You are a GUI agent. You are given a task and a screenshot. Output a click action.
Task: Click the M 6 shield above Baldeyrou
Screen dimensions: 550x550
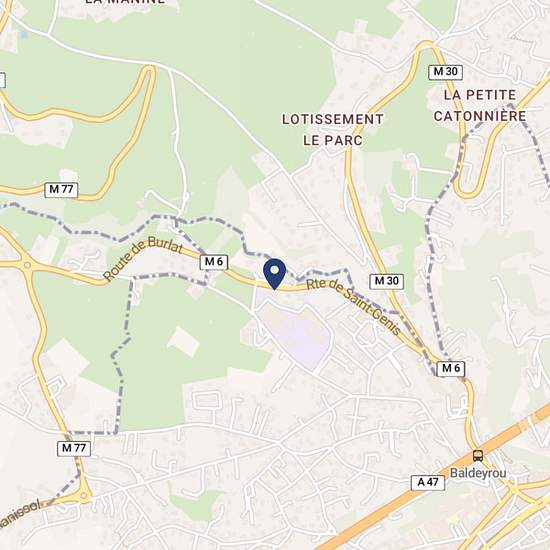tap(451, 368)
